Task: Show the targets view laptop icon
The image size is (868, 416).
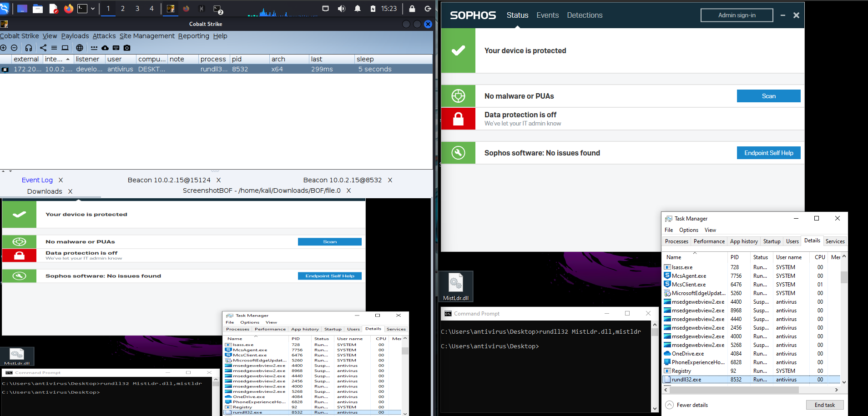Action: [65, 48]
